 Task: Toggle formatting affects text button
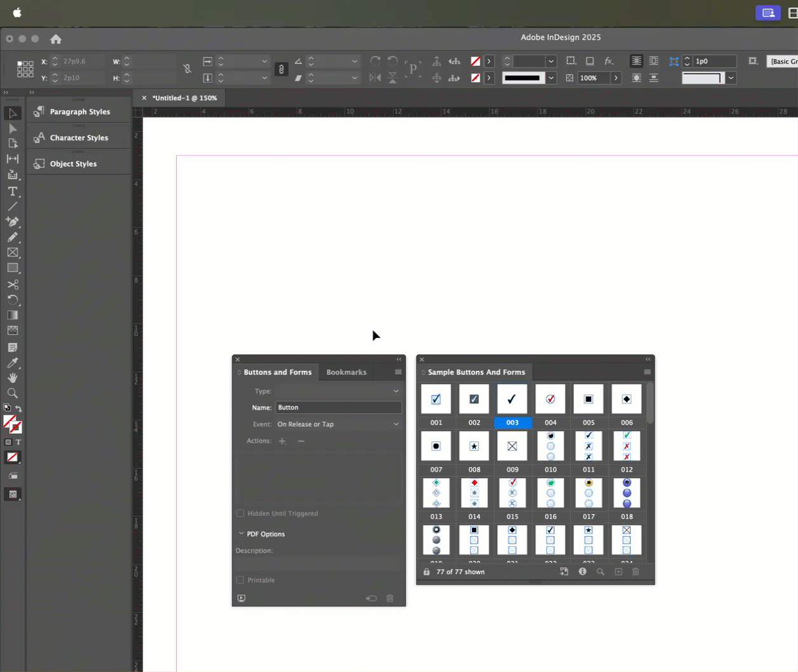tap(18, 442)
